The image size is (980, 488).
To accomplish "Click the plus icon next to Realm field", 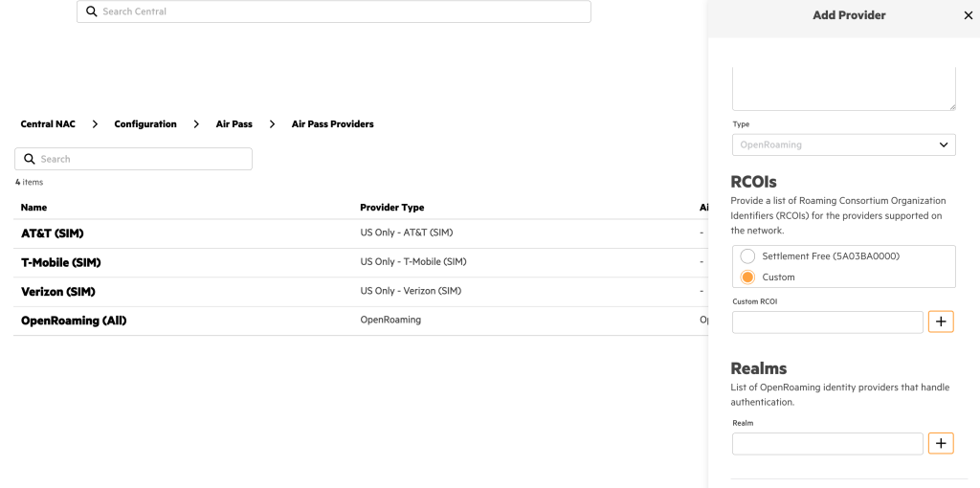I will point(941,443).
